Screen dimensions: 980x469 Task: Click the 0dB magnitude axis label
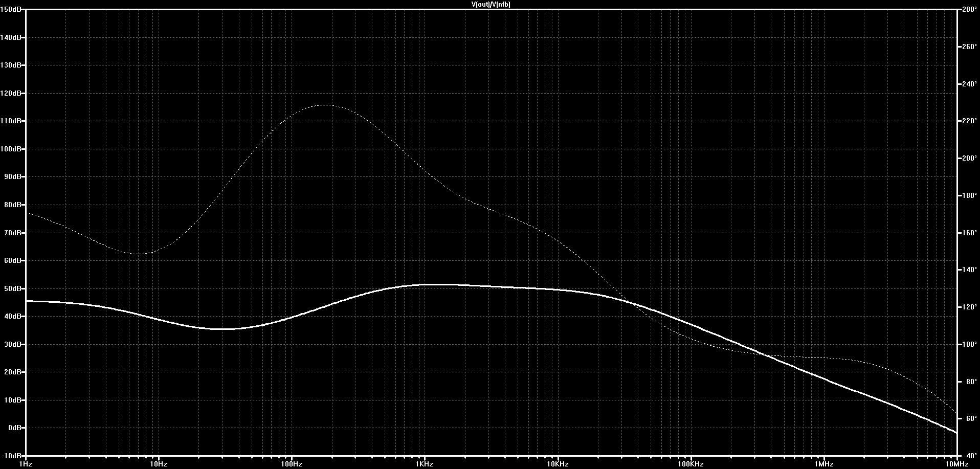(14, 428)
